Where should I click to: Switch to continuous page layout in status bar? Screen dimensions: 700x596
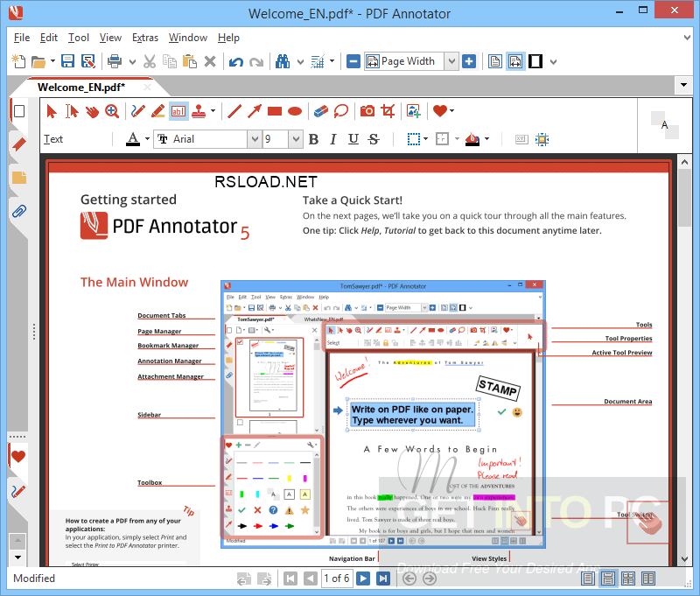[x=607, y=578]
